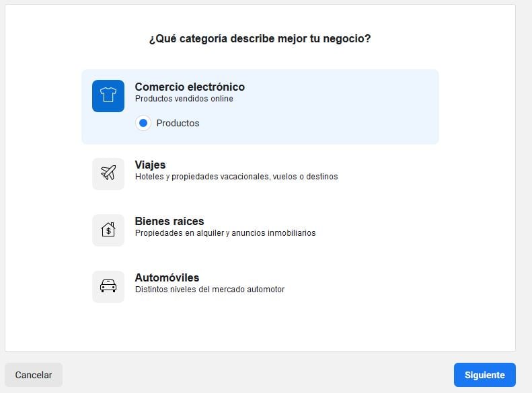The height and width of the screenshot is (393, 532).
Task: Click the Siguiente button
Action: click(484, 375)
